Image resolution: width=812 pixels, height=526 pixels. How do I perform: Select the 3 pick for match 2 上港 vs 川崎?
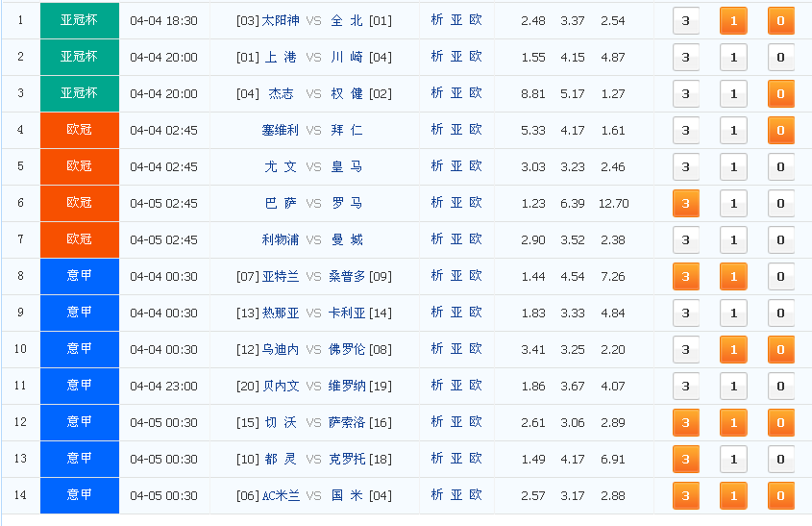[x=686, y=58]
